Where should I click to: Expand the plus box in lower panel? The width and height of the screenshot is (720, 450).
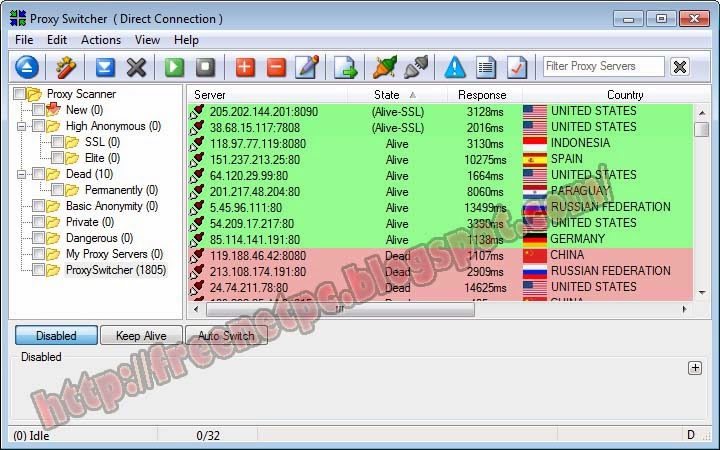695,368
